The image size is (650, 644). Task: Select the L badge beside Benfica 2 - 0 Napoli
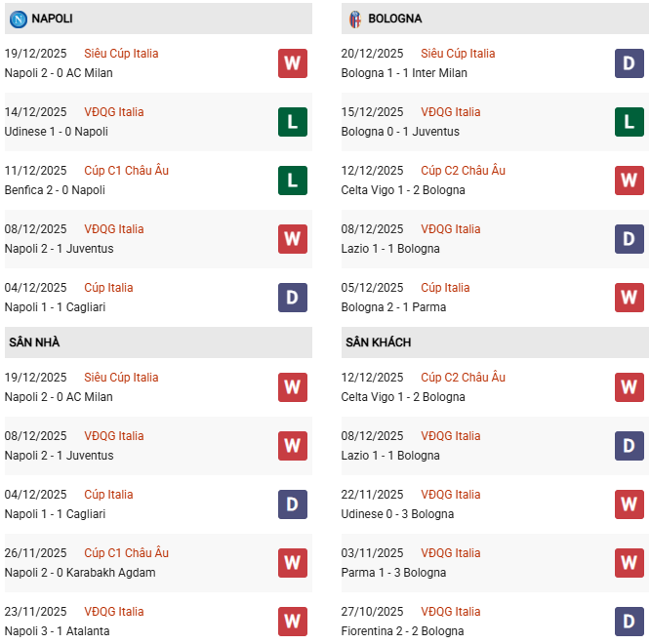coord(292,181)
